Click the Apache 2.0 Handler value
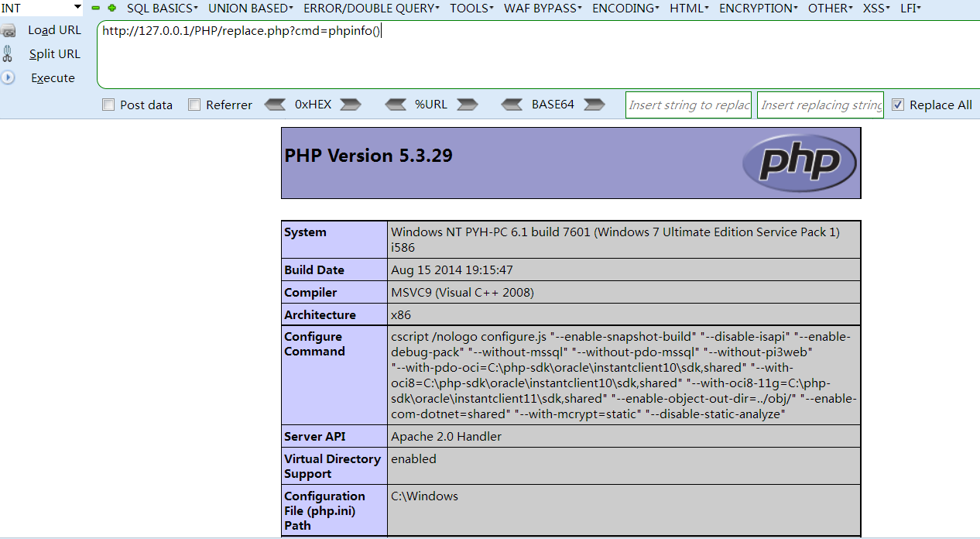This screenshot has width=980, height=539. pyautogui.click(x=446, y=437)
